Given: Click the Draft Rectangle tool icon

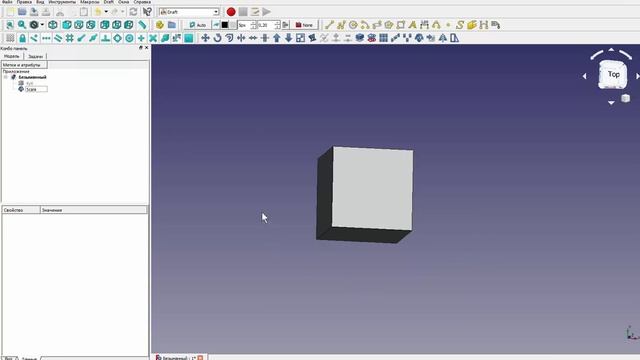Looking at the screenshot, I should 400,25.
